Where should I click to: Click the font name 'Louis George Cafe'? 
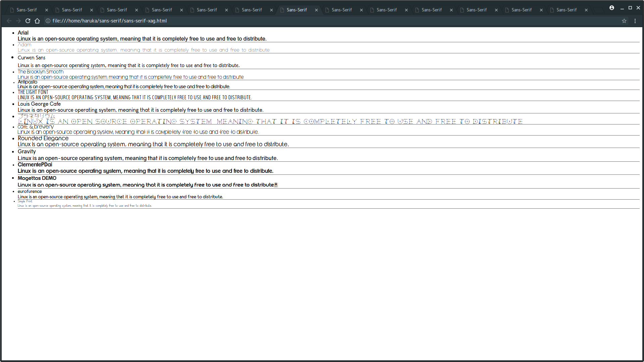pos(39,104)
